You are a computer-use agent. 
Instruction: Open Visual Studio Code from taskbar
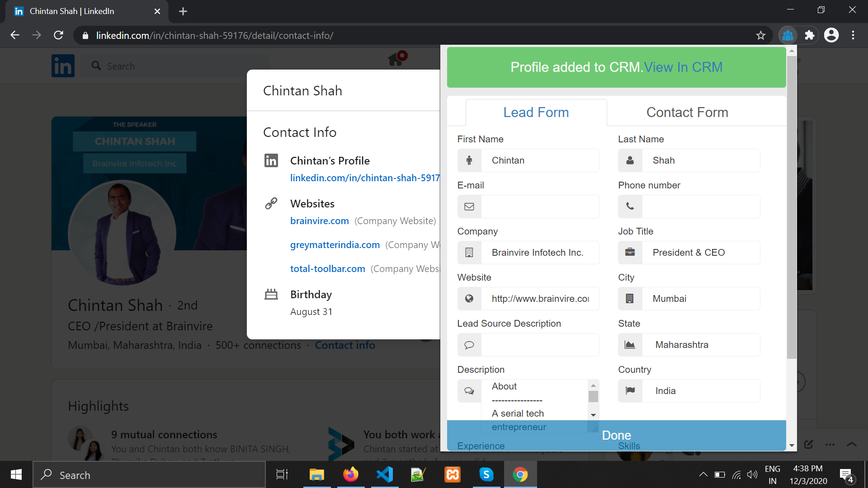(x=385, y=474)
